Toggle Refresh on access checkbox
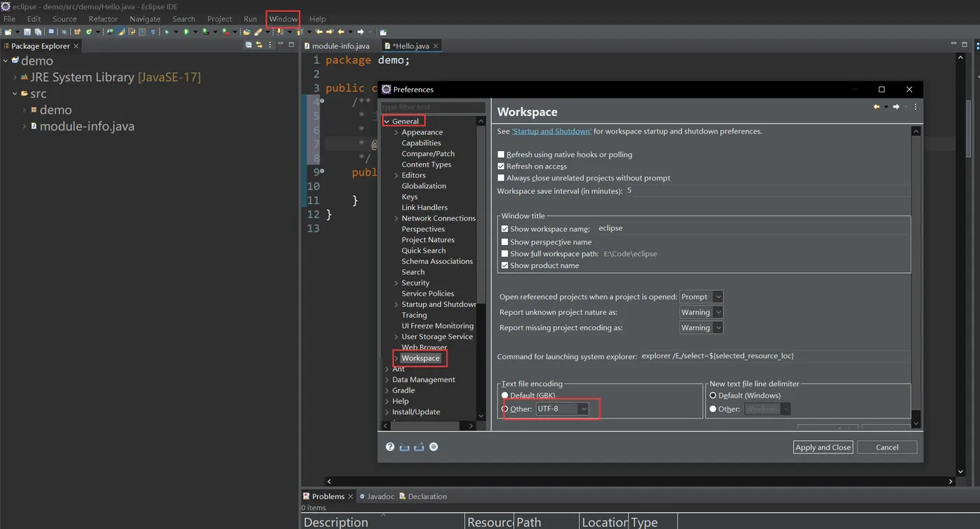 500,167
